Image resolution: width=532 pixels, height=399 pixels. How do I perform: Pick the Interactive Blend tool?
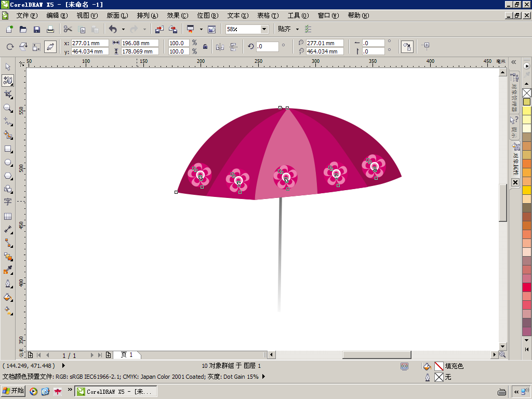(8, 257)
